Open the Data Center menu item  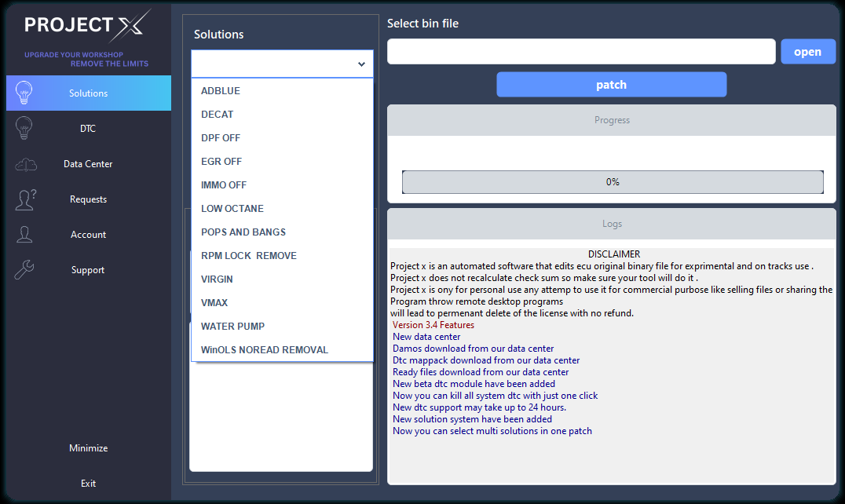click(x=89, y=164)
